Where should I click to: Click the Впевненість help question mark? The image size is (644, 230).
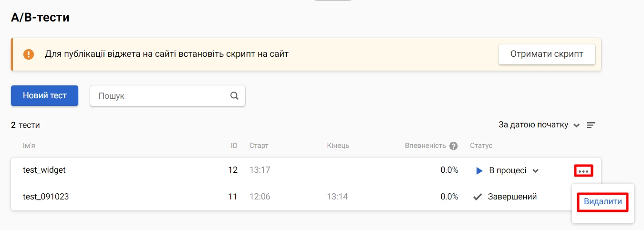[454, 146]
